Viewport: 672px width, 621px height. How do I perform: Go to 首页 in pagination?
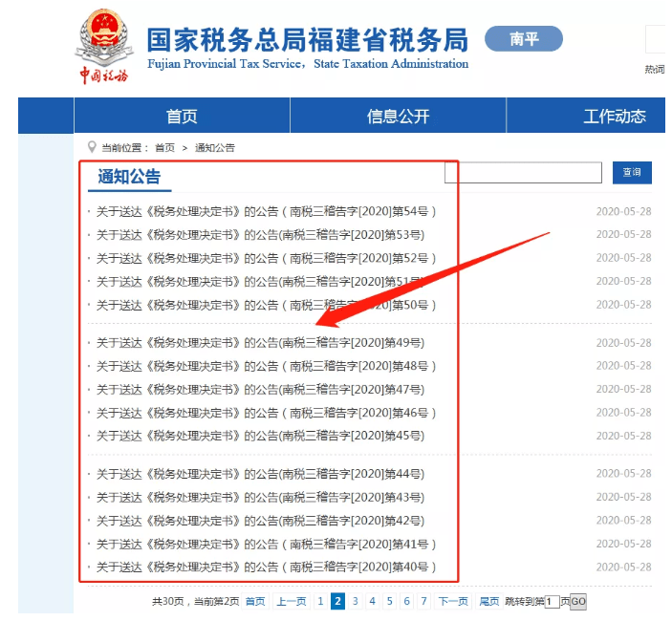click(x=255, y=601)
